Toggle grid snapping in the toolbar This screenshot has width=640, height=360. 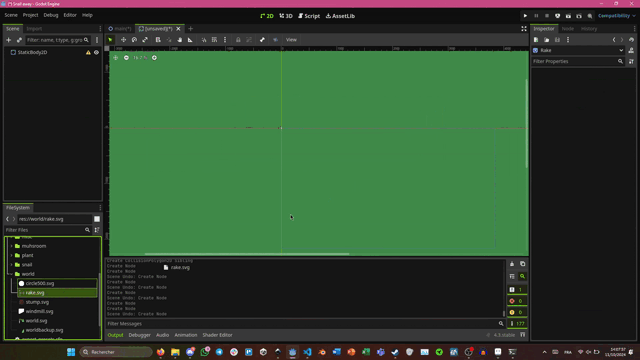pyautogui.click(x=214, y=40)
